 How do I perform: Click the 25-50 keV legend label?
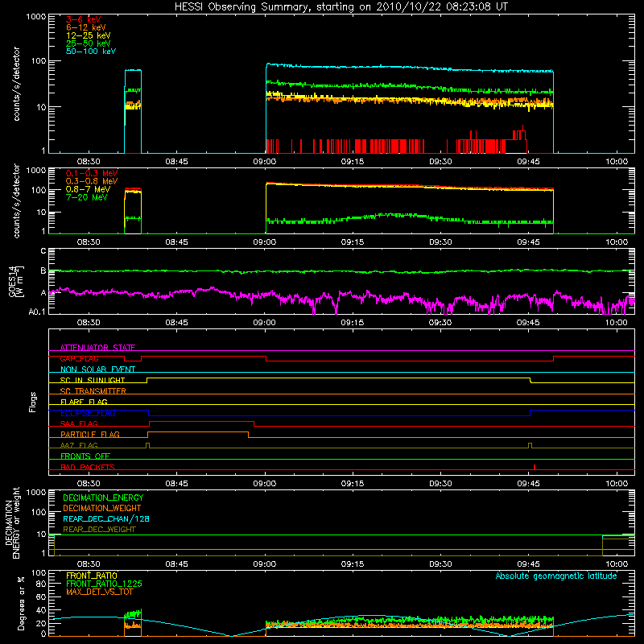click(89, 43)
